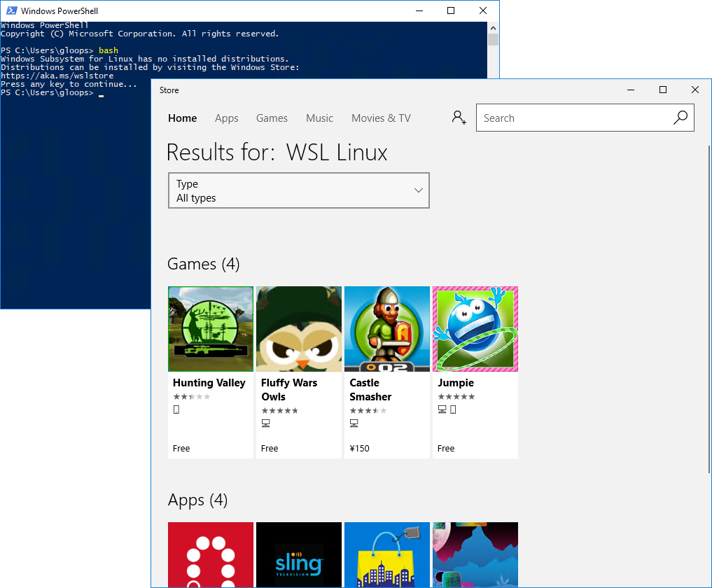Image resolution: width=712 pixels, height=588 pixels.
Task: Expand the Type All types dropdown
Action: click(299, 190)
